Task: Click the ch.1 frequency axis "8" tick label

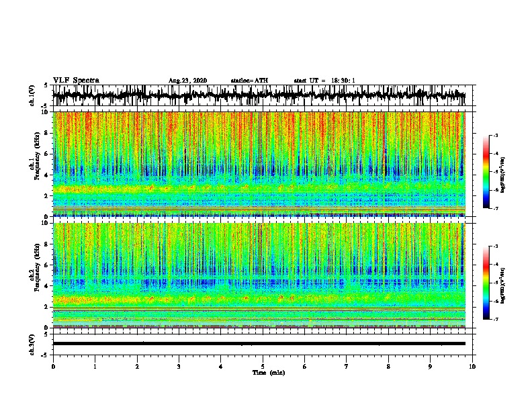Action: point(47,133)
